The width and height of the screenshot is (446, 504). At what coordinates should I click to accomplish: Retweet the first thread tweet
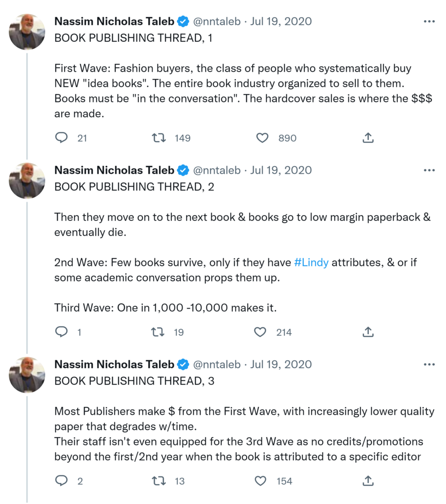click(x=159, y=138)
